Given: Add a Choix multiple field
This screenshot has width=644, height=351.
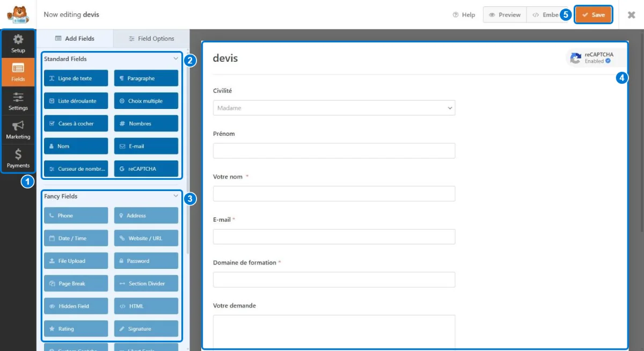Looking at the screenshot, I should click(x=146, y=101).
